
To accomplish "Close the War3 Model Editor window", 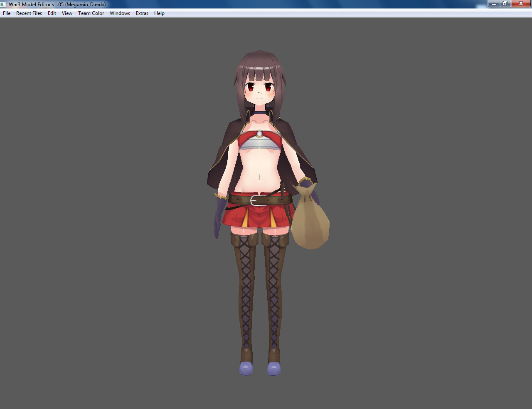I will 521,4.
